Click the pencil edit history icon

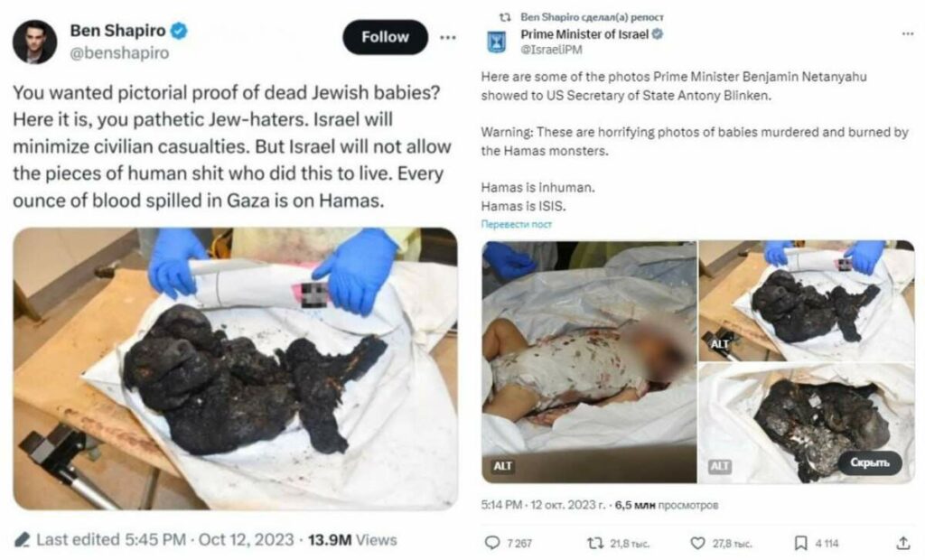(x=23, y=539)
